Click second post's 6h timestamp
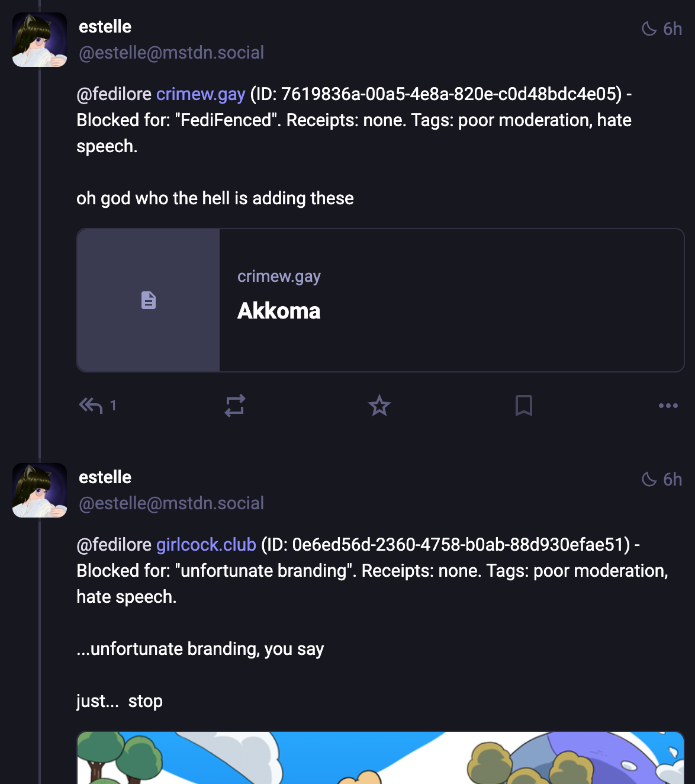The width and height of the screenshot is (695, 784). (x=673, y=480)
